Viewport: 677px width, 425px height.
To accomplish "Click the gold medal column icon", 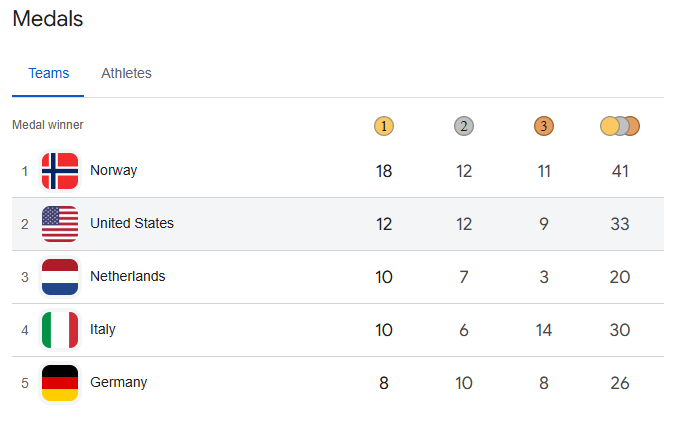I will (x=384, y=126).
